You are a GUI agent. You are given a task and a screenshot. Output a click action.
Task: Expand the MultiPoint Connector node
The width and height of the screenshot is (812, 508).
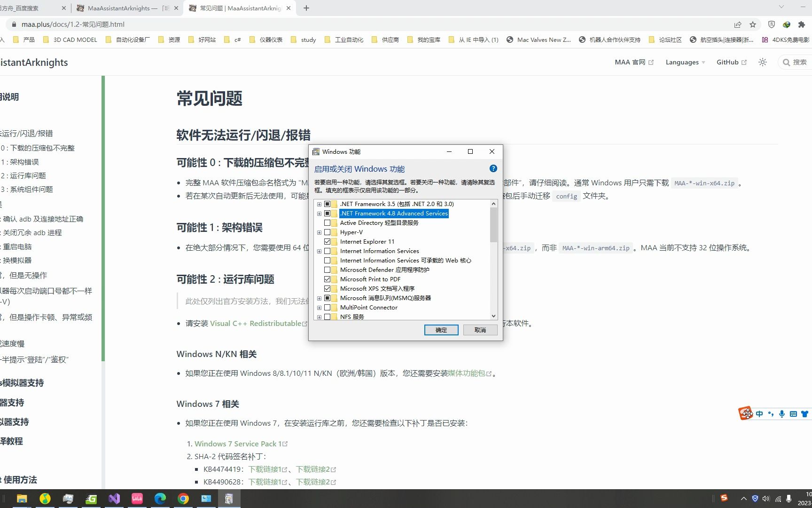click(x=319, y=308)
